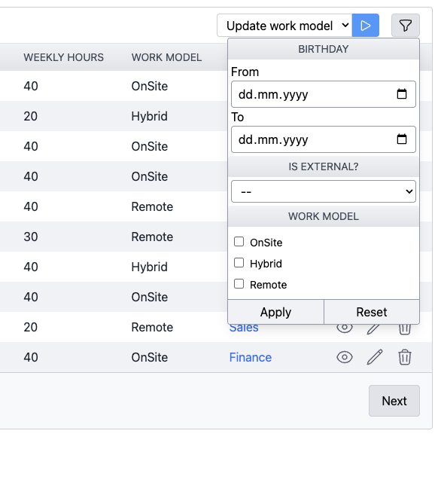Screen dimensions: 441x504
Task: Click the Reset filter button
Action: tap(372, 312)
